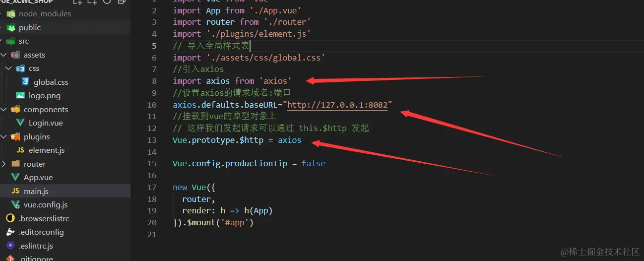Click line number 21 in the gutter
Viewport: 644px width, 261px height.
(152, 234)
